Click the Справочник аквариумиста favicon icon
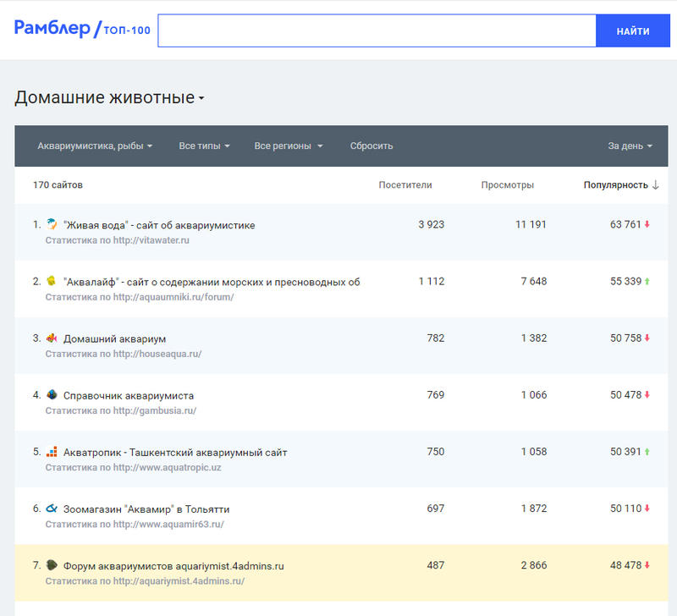The width and height of the screenshot is (677, 616). coord(52,394)
